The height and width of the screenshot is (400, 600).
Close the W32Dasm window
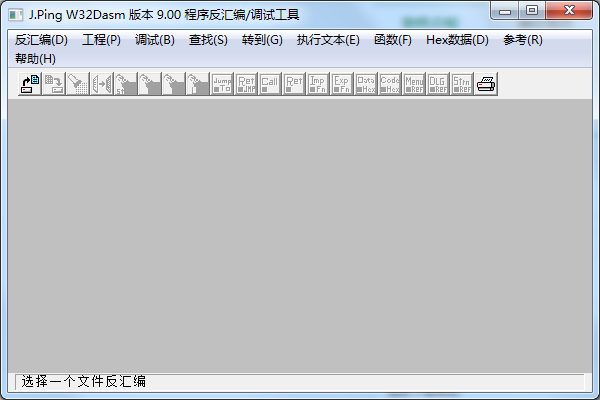(569, 11)
